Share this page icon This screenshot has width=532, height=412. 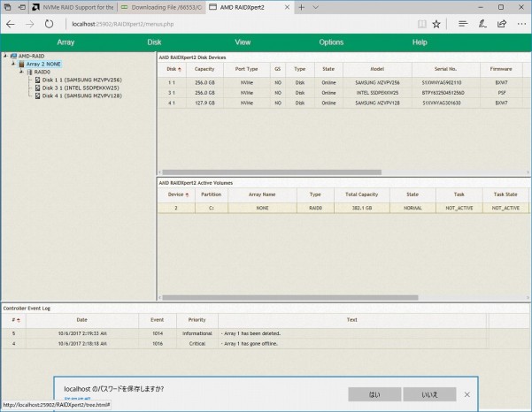(502, 24)
